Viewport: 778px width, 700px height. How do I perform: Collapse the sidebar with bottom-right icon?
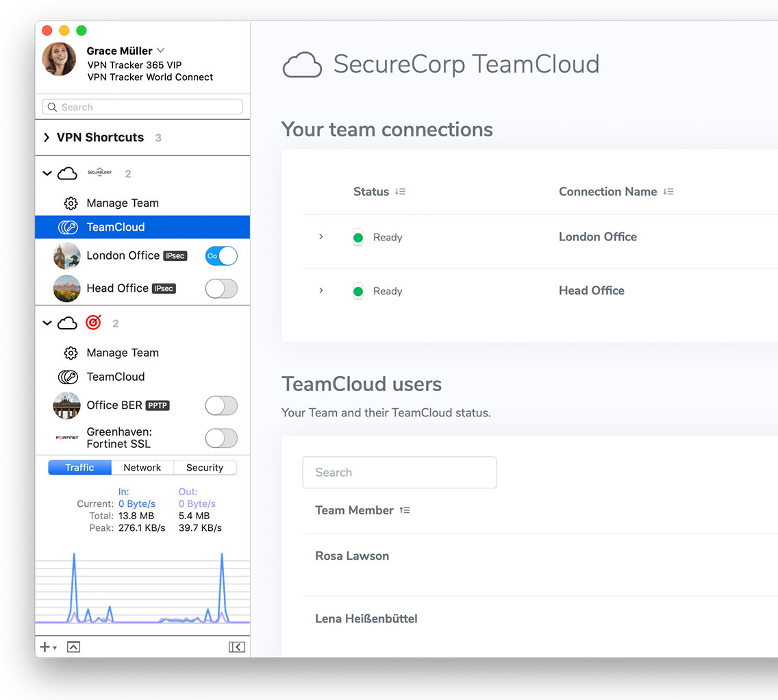pos(236,647)
